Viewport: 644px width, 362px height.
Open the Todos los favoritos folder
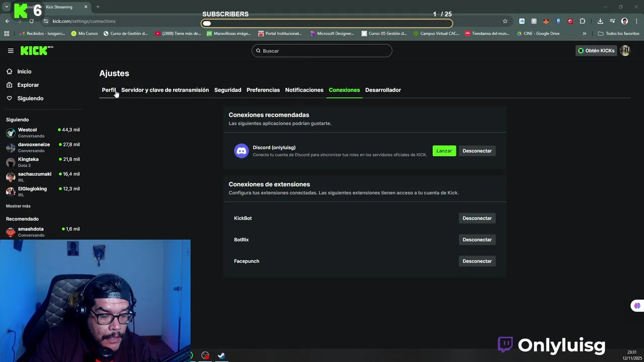pyautogui.click(x=618, y=34)
